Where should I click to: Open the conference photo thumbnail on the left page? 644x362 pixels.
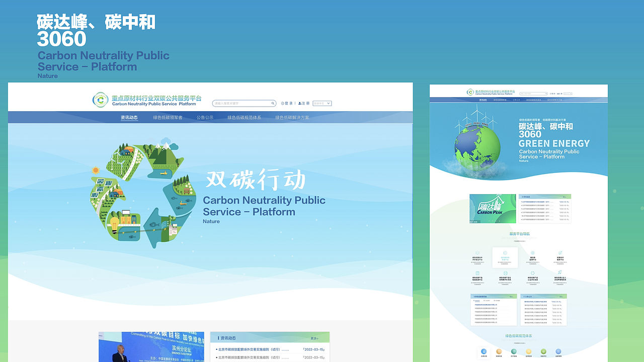[151, 347]
